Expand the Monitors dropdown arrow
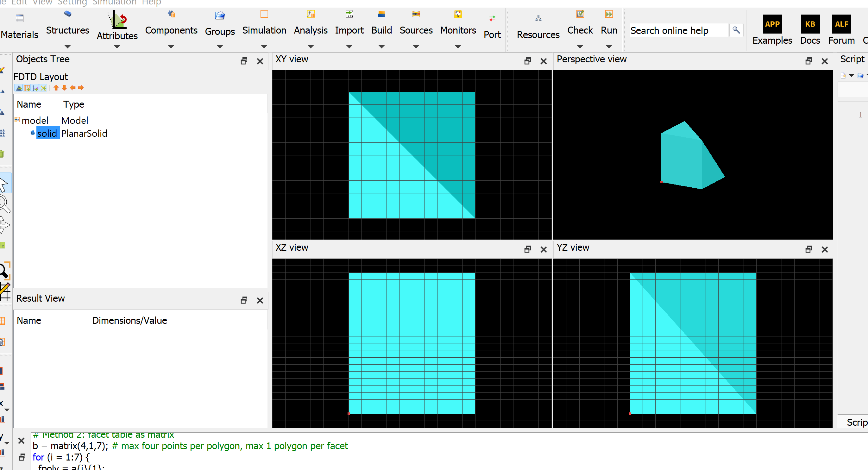868x470 pixels. point(458,47)
